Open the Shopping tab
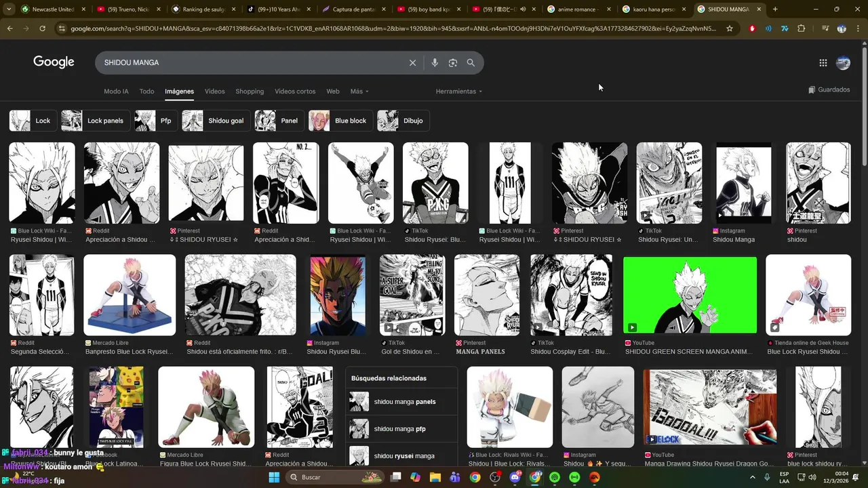Image resolution: width=868 pixels, height=488 pixels. pyautogui.click(x=250, y=91)
